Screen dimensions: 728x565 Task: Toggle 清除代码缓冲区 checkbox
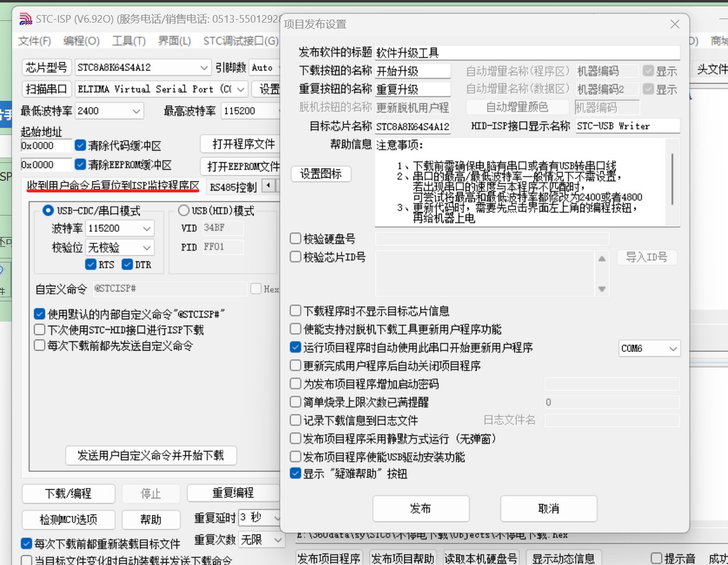click(x=81, y=145)
